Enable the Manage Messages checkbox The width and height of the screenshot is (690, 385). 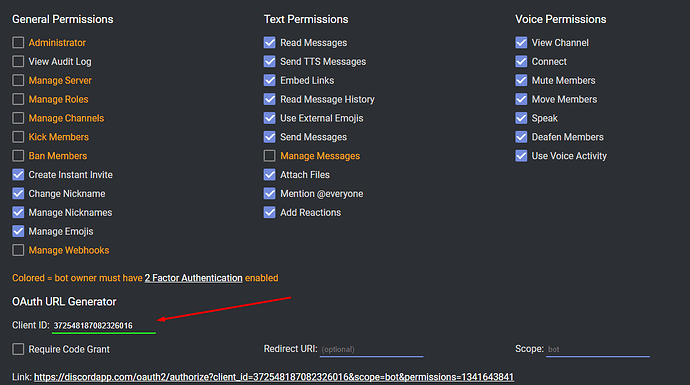[x=270, y=156]
